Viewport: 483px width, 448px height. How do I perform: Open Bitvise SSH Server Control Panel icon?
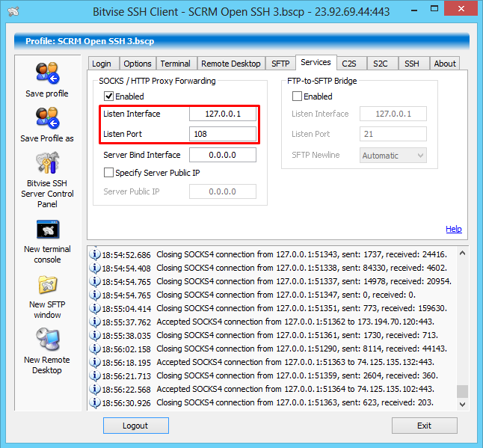pos(47,163)
